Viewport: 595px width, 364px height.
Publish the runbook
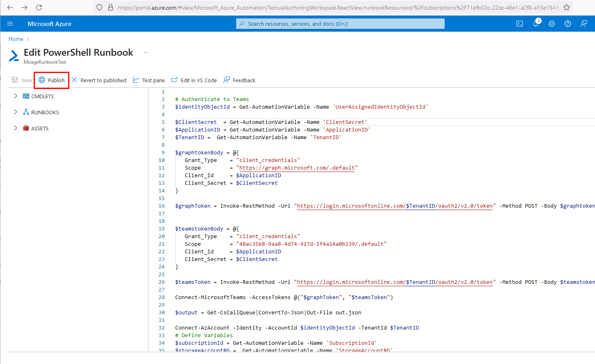point(52,80)
